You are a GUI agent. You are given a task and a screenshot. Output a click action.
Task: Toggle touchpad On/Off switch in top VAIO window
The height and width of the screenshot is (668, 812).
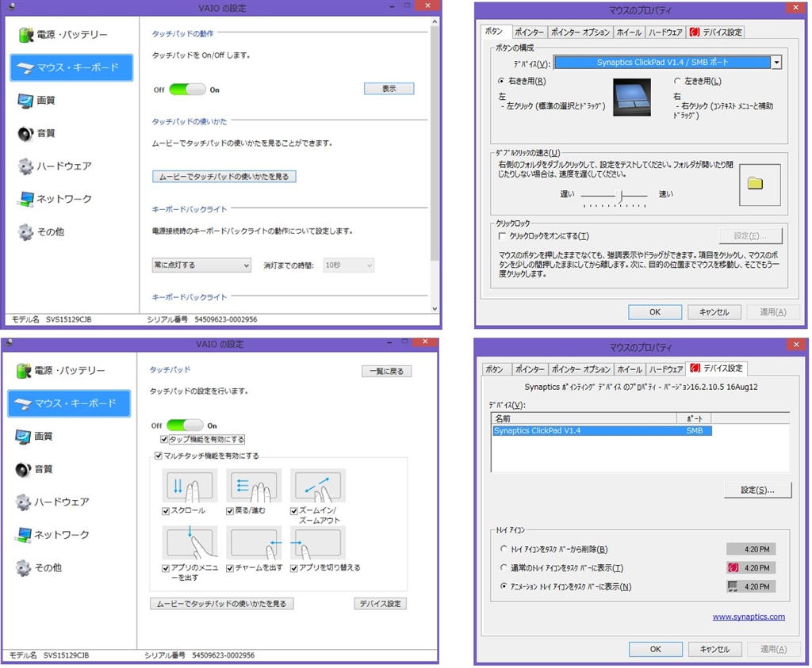point(187,90)
